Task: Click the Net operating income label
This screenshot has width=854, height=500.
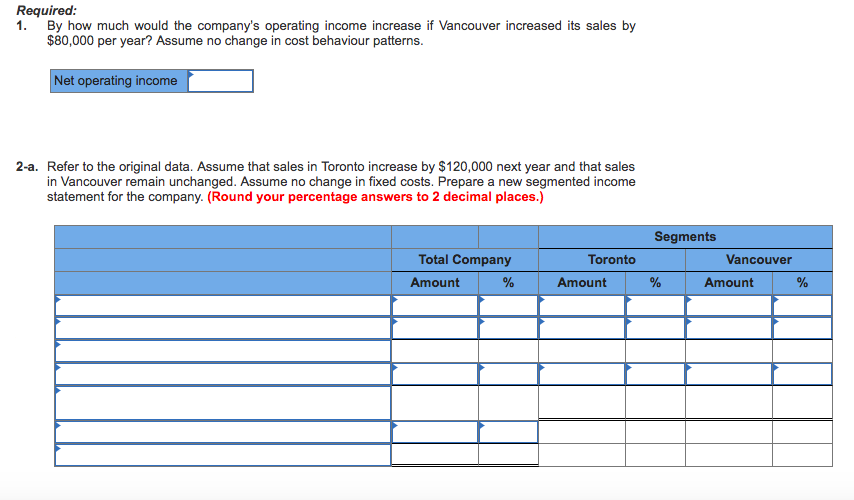Action: tap(116, 81)
